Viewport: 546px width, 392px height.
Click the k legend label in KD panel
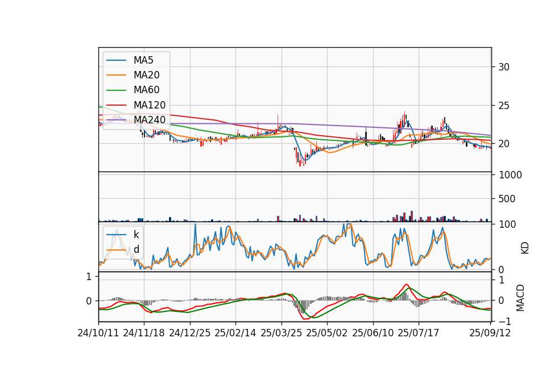[136, 235]
